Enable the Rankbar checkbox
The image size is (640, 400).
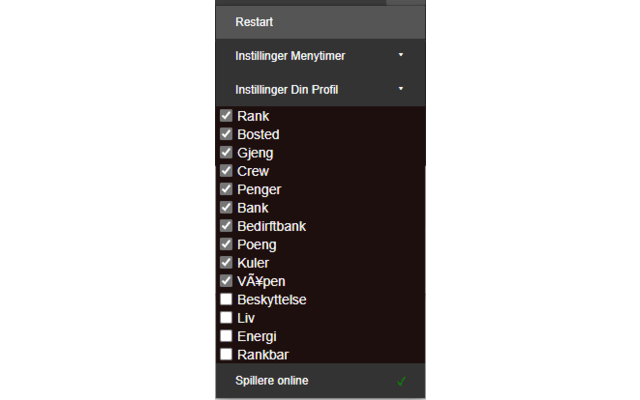click(x=226, y=354)
